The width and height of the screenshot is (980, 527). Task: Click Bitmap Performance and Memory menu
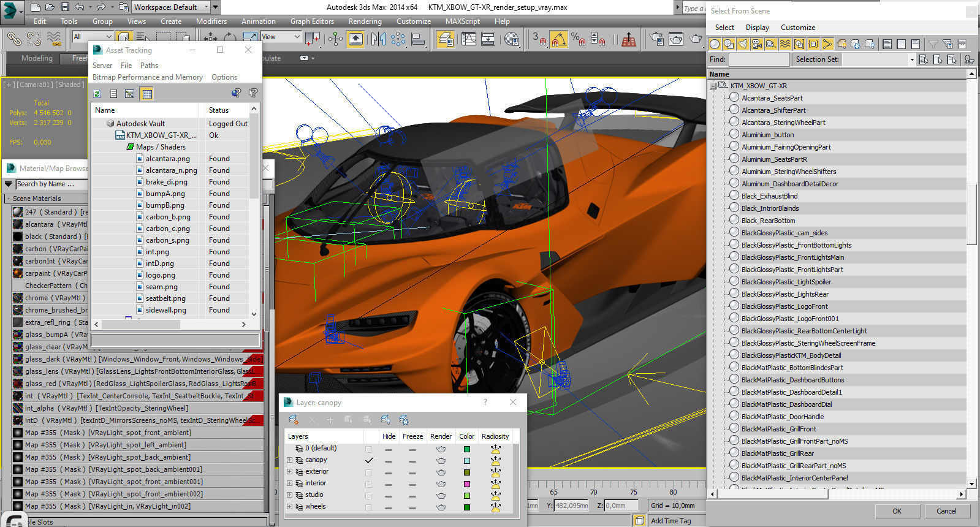pyautogui.click(x=148, y=77)
